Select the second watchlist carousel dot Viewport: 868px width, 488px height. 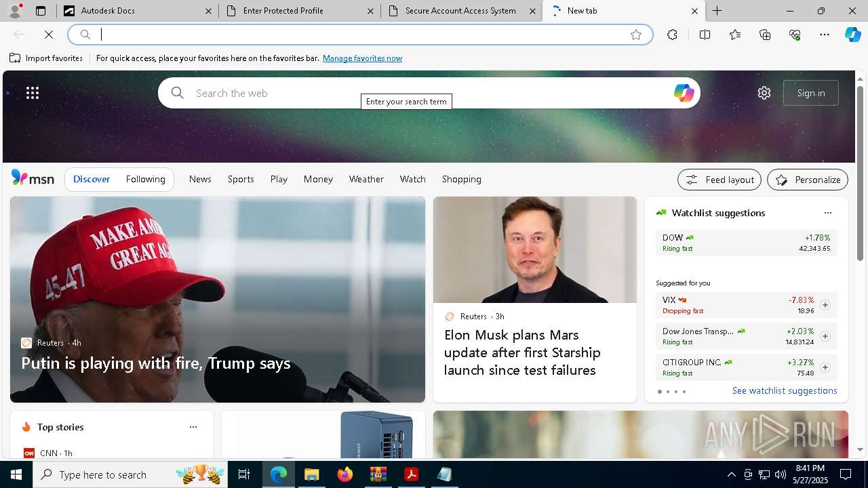coord(668,392)
